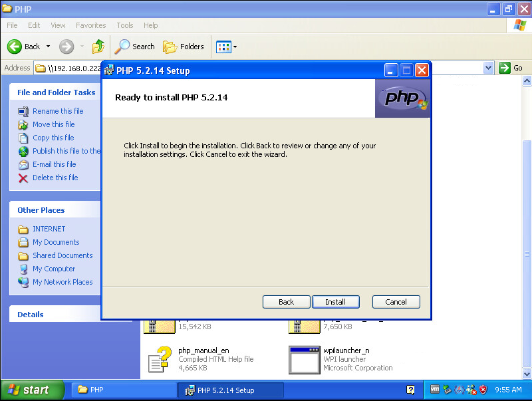Click the help question tray icon
532x401 pixels.
click(410, 390)
